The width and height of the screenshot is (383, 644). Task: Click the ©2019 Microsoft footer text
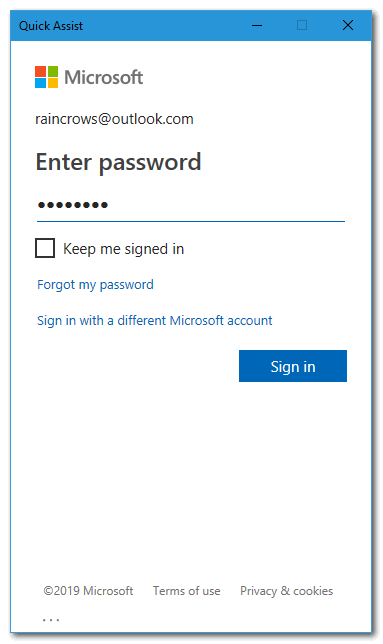click(88, 591)
